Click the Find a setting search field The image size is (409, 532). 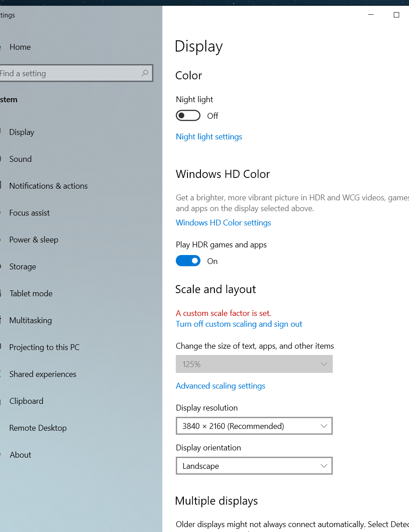[x=76, y=73]
